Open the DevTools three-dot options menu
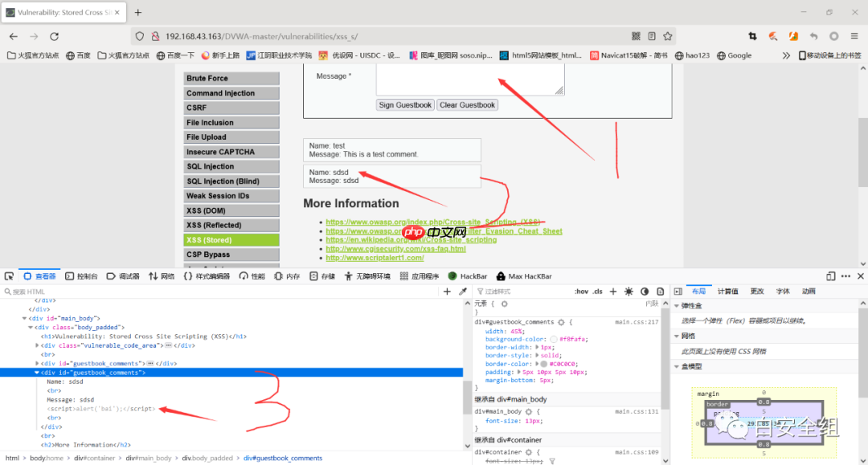Screen dimensions: 868x465 click(x=845, y=276)
